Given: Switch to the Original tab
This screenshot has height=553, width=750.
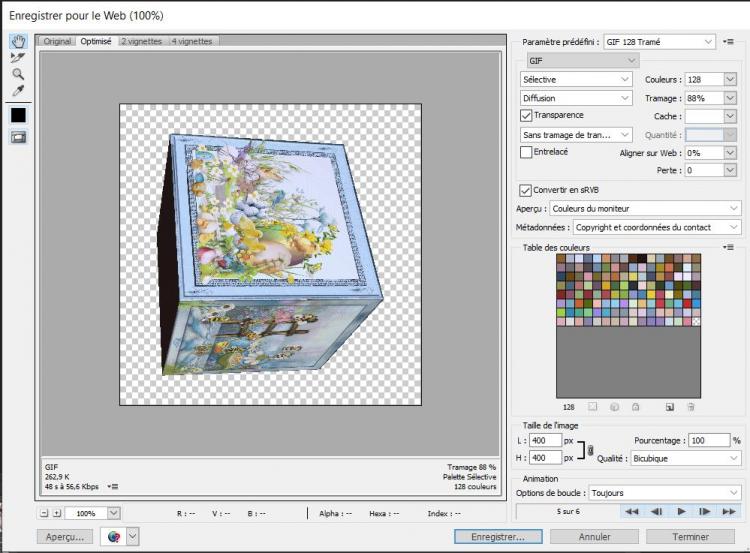Looking at the screenshot, I should coord(57,41).
